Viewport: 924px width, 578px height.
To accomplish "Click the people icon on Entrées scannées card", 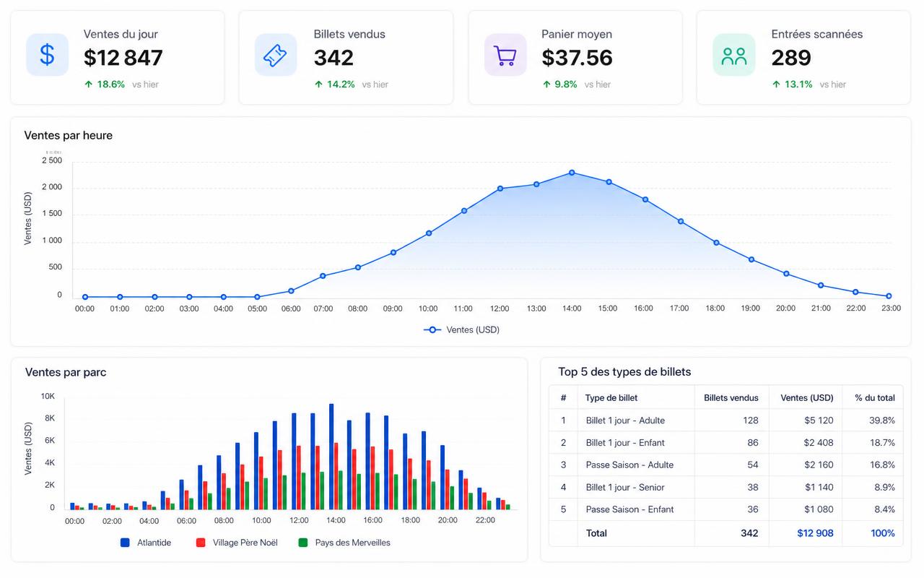I will click(733, 56).
